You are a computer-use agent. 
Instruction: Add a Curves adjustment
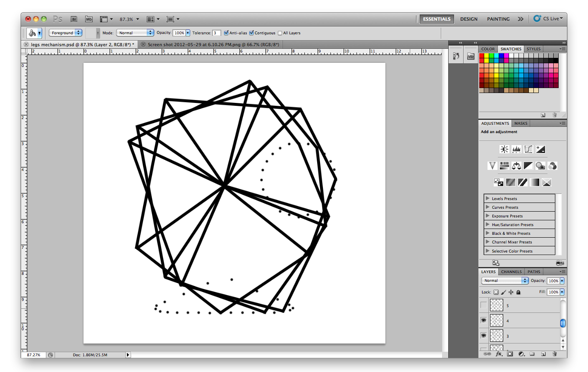point(528,149)
